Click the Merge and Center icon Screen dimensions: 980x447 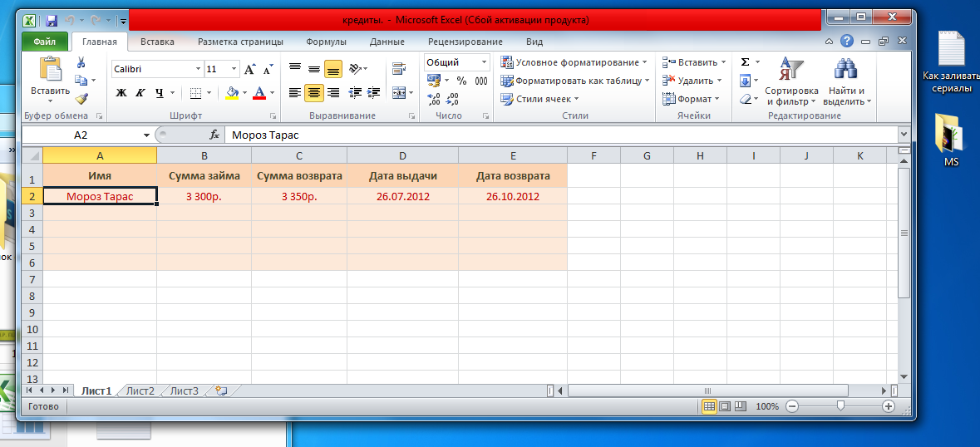397,93
